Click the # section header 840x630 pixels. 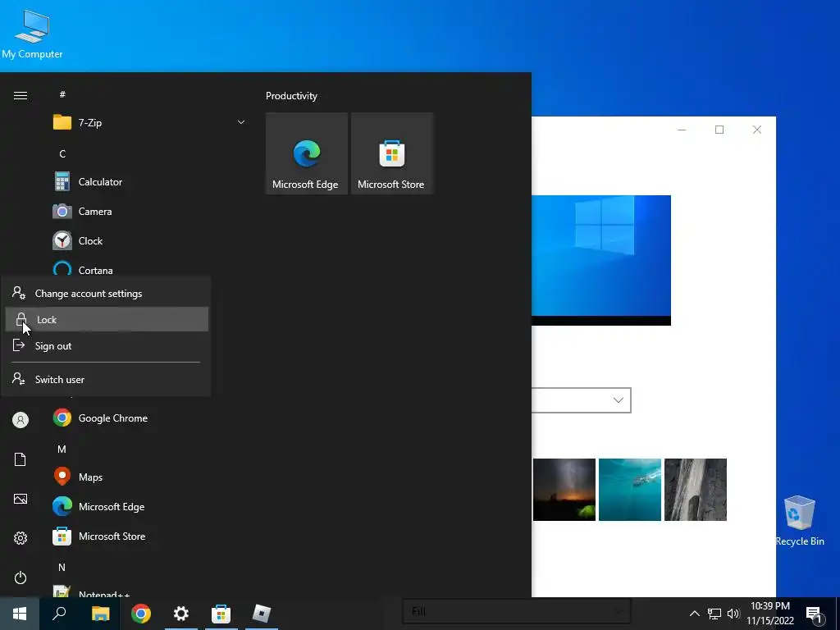(62, 94)
